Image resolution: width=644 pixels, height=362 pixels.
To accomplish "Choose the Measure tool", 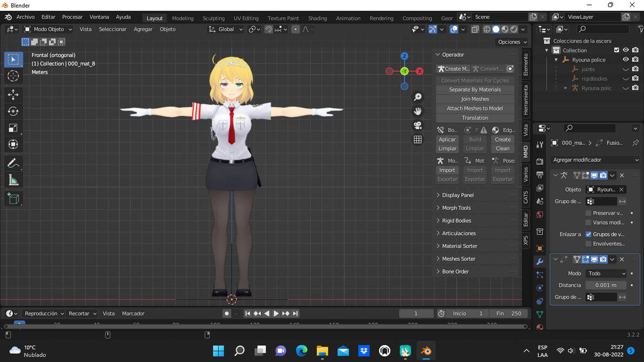I will click(13, 180).
